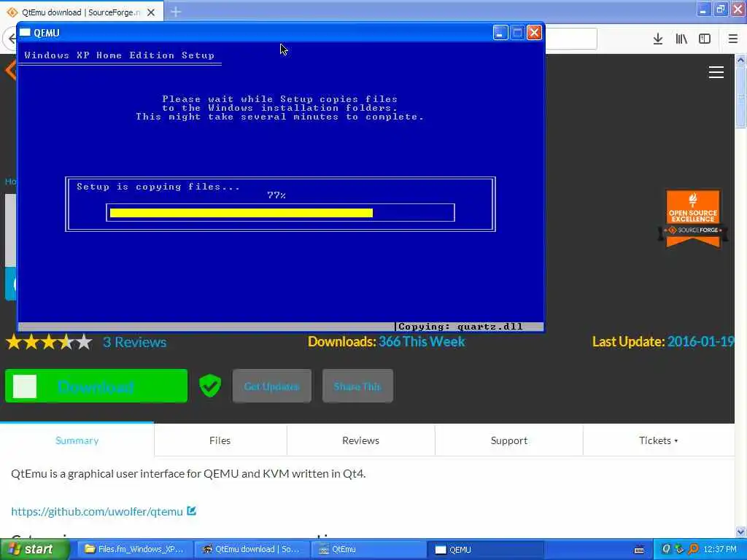
Task: Click the green shield checkmark icon
Action: tap(209, 386)
